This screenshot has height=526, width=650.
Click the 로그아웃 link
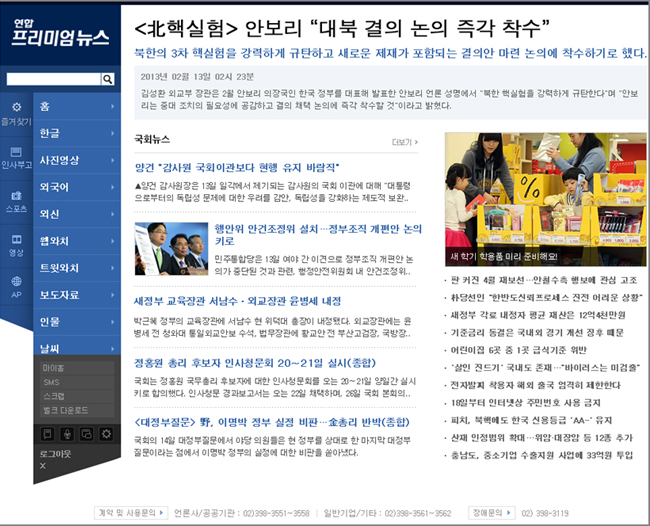coord(55,452)
